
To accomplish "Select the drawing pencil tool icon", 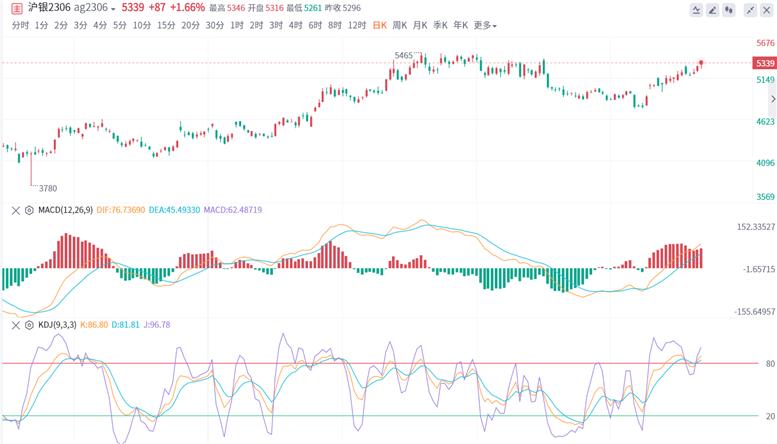I will click(x=713, y=10).
